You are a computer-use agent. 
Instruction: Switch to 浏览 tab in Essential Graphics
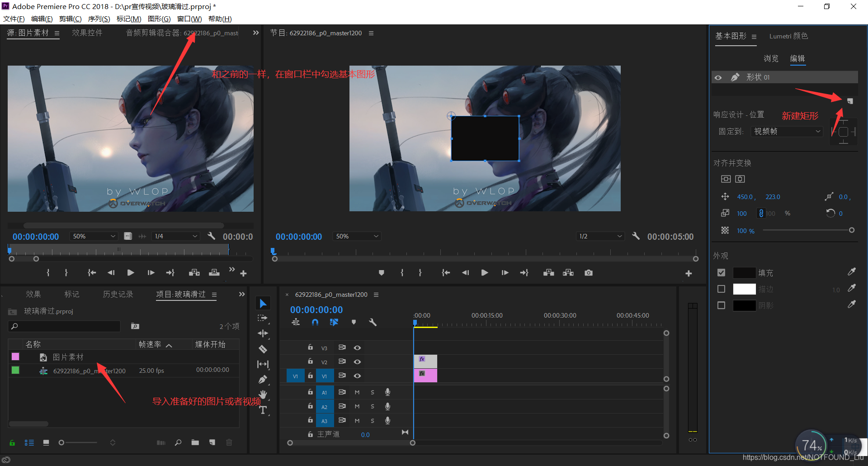tap(771, 58)
